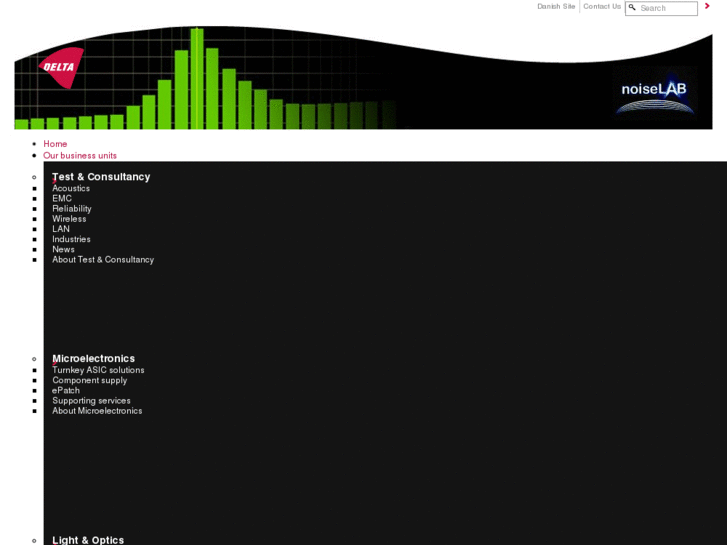Select the Light & Optics heading
Image resolution: width=727 pixels, height=545 pixels.
point(88,540)
